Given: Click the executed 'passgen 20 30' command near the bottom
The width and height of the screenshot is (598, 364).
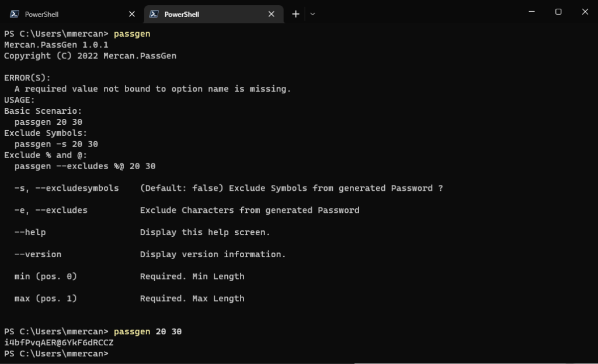Looking at the screenshot, I should click(148, 331).
